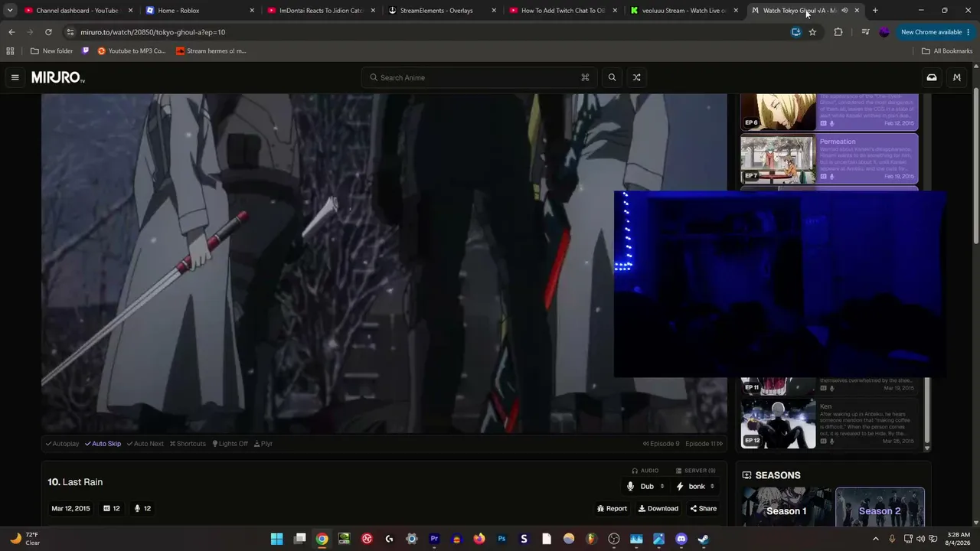Image resolution: width=980 pixels, height=551 pixels.
Task: Open Photoshop from the taskbar
Action: (x=501, y=539)
